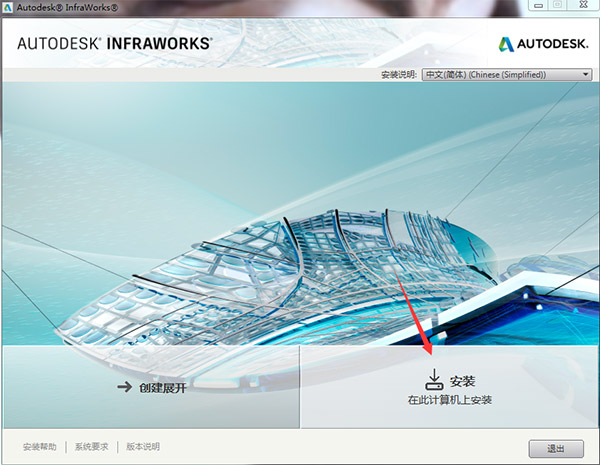
Task: Click the Autodesk brand logo in header
Action: (543, 44)
